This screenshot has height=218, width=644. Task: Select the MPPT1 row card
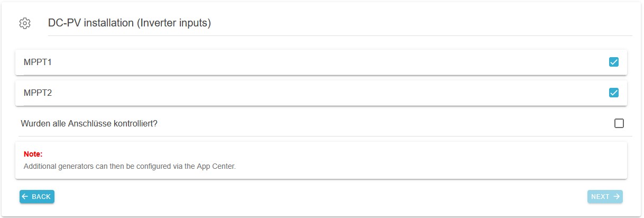317,62
